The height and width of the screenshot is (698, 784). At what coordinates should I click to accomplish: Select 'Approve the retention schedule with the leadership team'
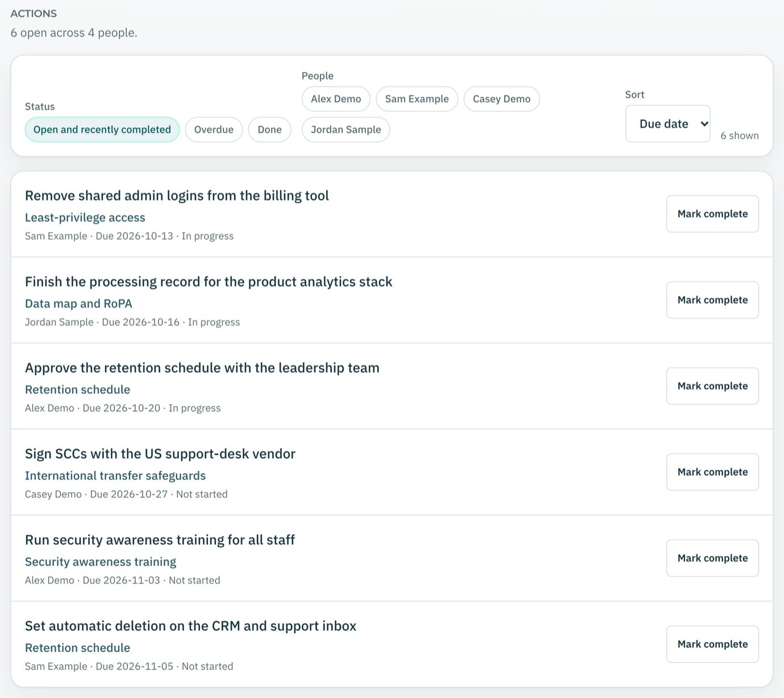coord(202,368)
